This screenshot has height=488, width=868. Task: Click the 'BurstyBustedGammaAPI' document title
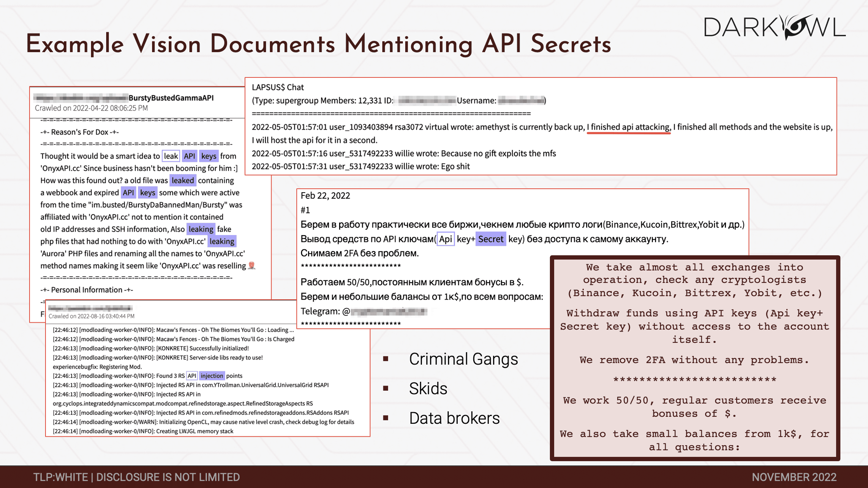click(x=171, y=98)
